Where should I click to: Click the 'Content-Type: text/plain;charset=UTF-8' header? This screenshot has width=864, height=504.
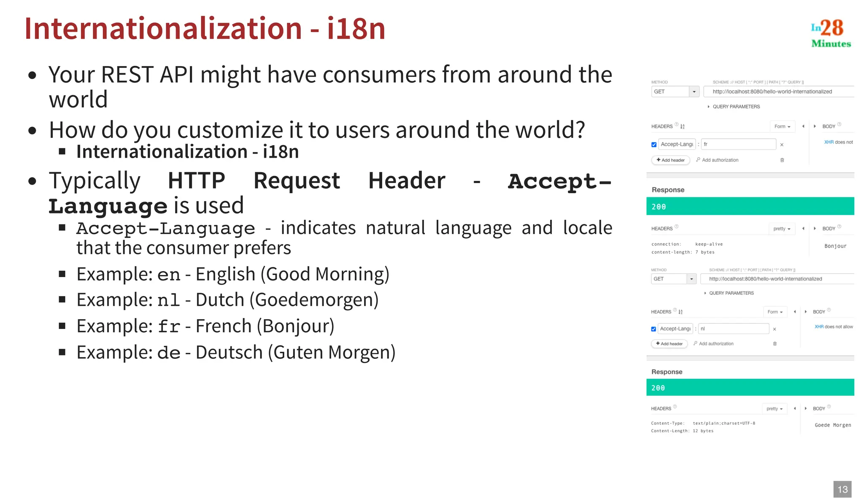[x=703, y=423]
